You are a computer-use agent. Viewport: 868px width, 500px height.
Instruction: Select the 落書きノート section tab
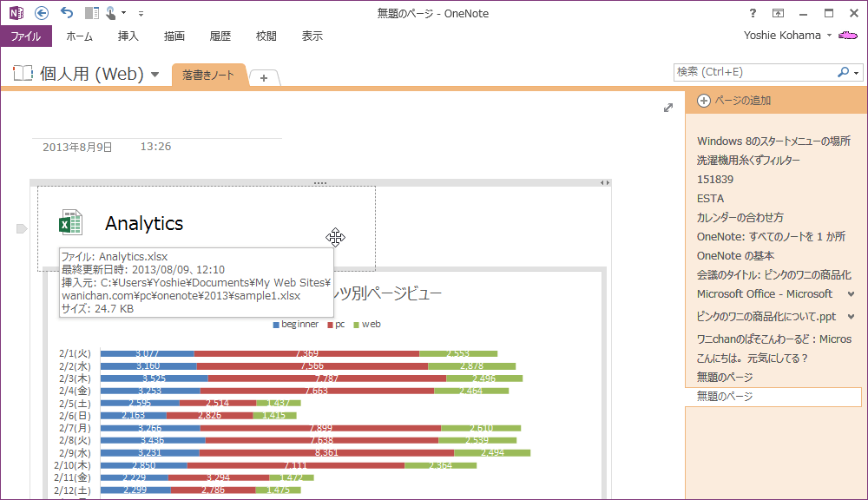tap(208, 76)
